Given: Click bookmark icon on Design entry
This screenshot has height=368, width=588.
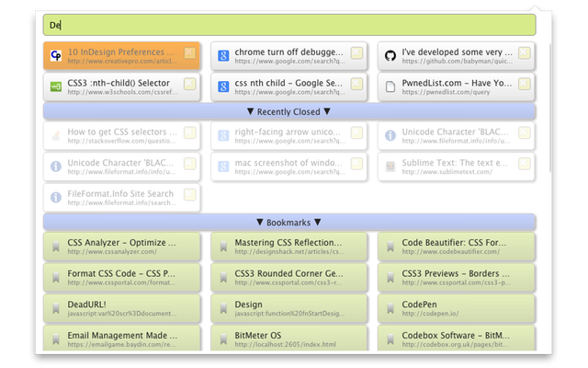Looking at the screenshot, I should [x=223, y=309].
